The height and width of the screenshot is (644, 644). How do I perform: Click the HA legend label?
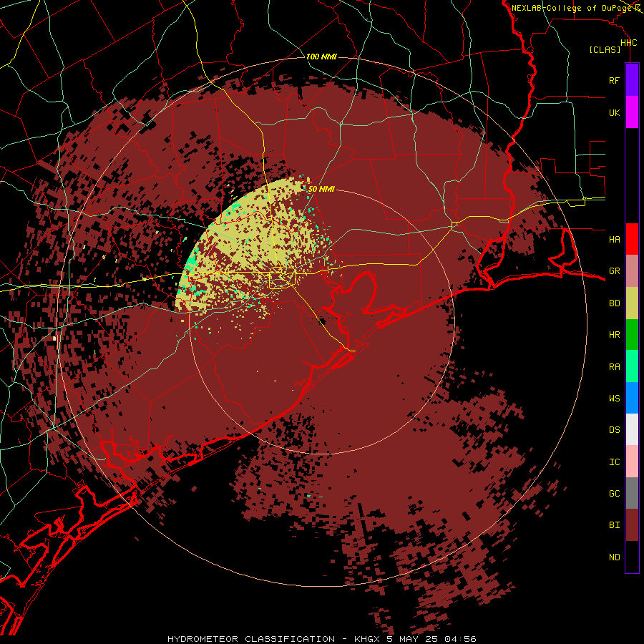coord(614,239)
